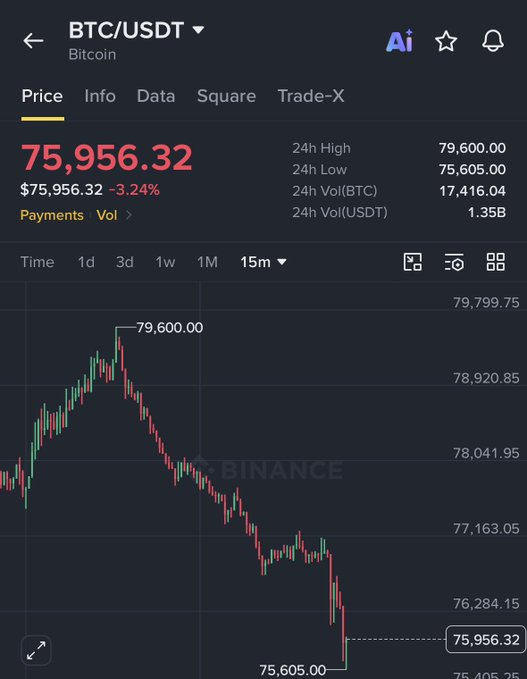Open price alerts bell icon
527x679 pixels.
tap(493, 41)
